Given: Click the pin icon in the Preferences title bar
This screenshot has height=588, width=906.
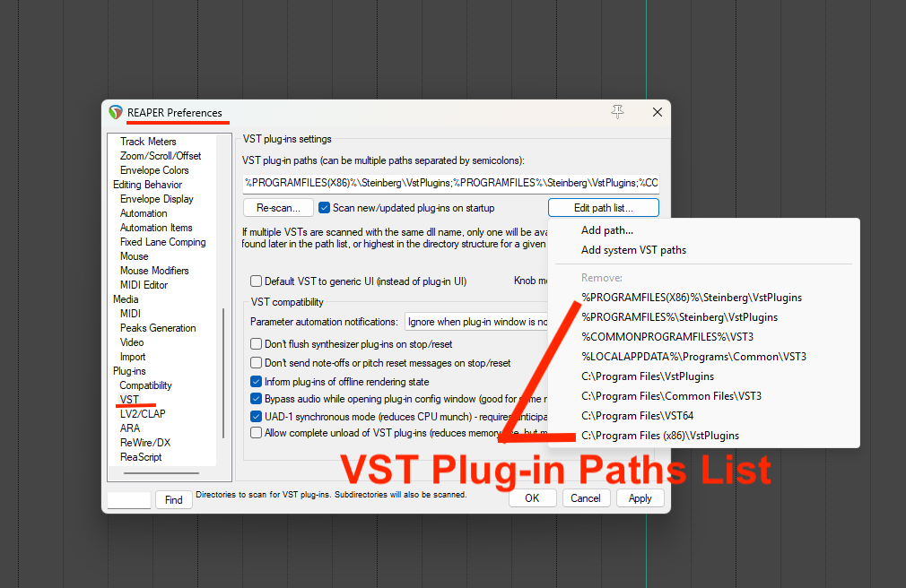Looking at the screenshot, I should pyautogui.click(x=617, y=112).
